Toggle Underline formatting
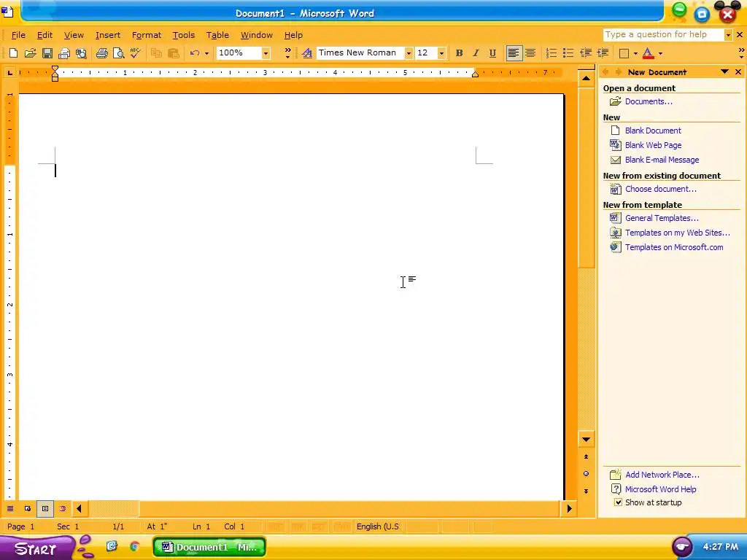 (492, 52)
